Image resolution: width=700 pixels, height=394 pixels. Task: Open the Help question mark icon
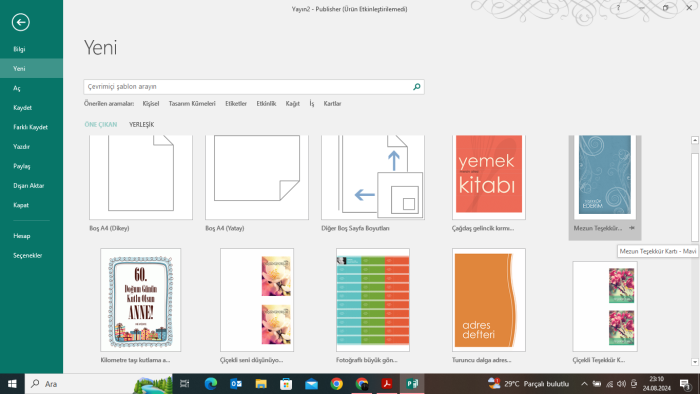tap(618, 8)
